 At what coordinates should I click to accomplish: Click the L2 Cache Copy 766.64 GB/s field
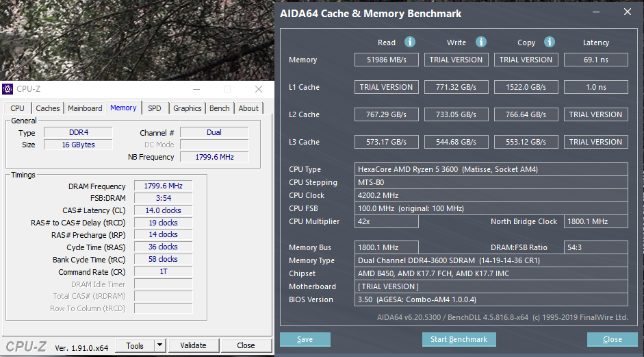click(x=526, y=114)
